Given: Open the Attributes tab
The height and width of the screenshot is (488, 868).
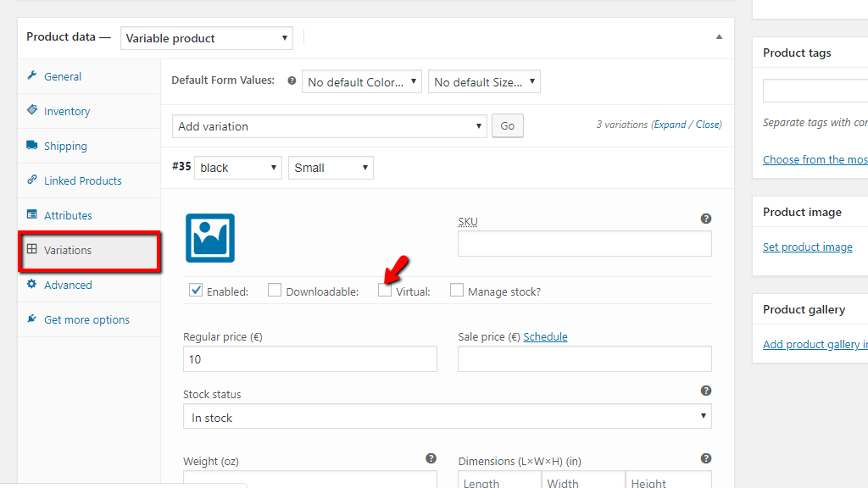Looking at the screenshot, I should (89, 215).
